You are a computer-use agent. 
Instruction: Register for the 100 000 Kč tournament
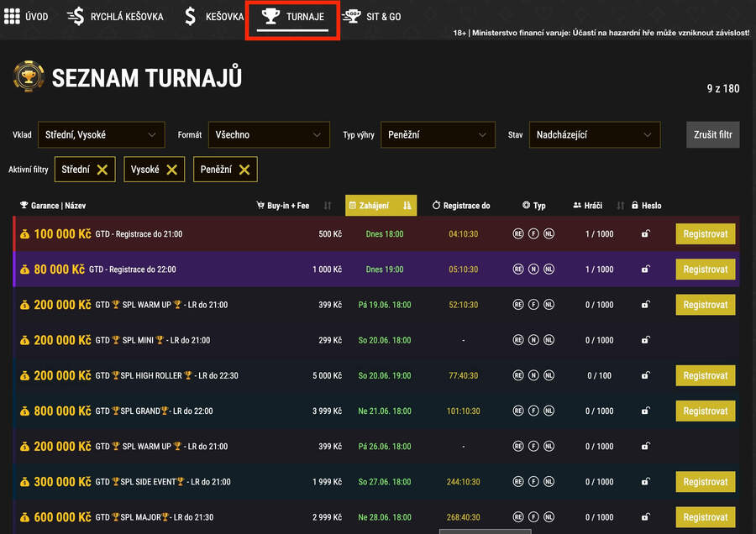click(706, 234)
